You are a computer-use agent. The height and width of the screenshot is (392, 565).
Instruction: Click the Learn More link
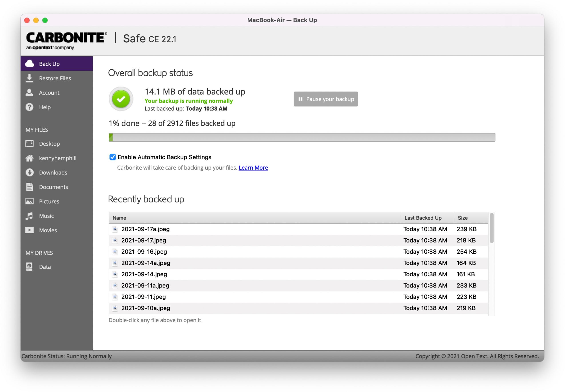click(x=253, y=167)
